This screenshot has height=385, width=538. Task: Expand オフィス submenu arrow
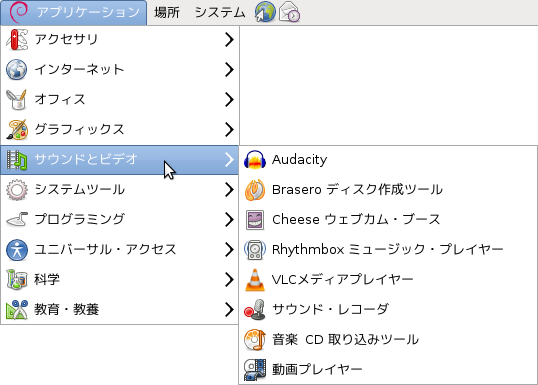(x=229, y=100)
